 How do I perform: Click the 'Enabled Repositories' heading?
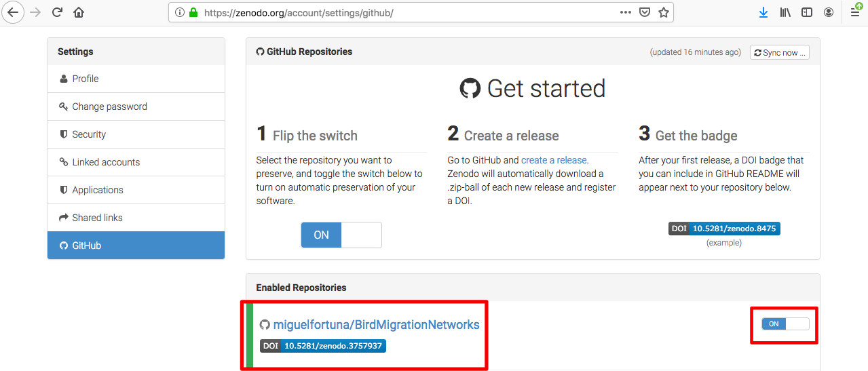(x=301, y=288)
